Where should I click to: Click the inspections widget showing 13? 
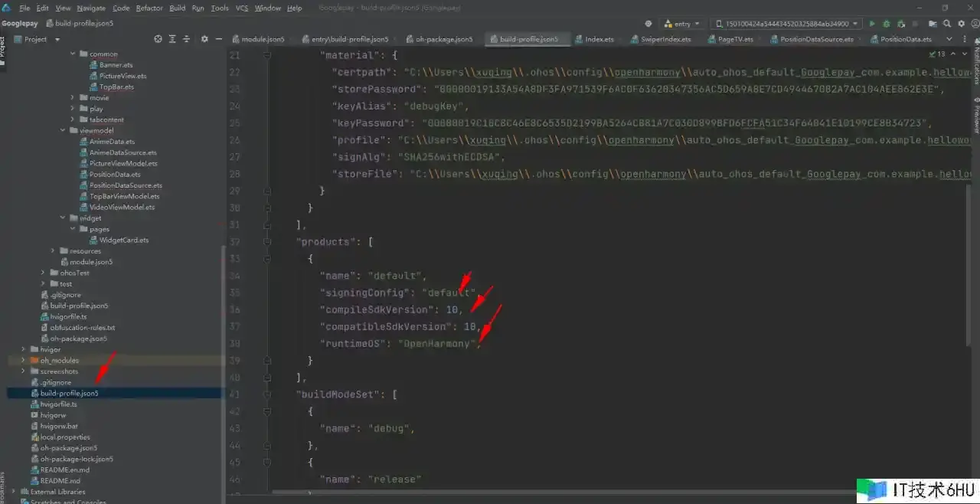click(x=937, y=54)
